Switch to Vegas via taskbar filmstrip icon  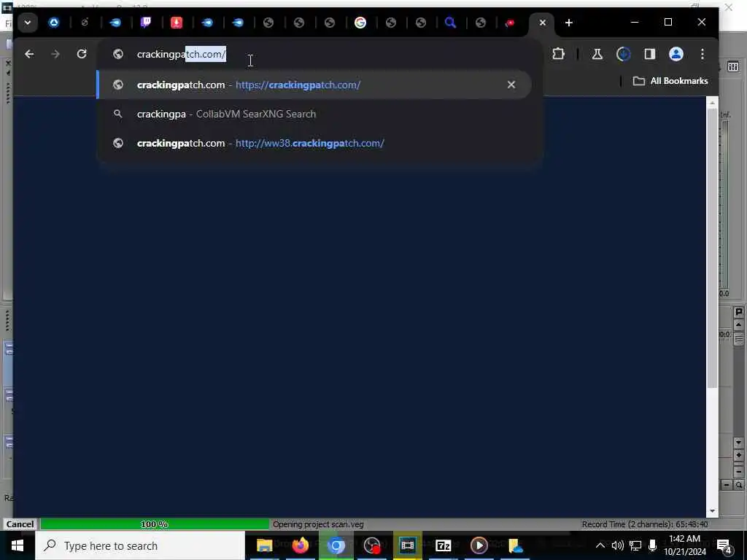click(x=407, y=545)
